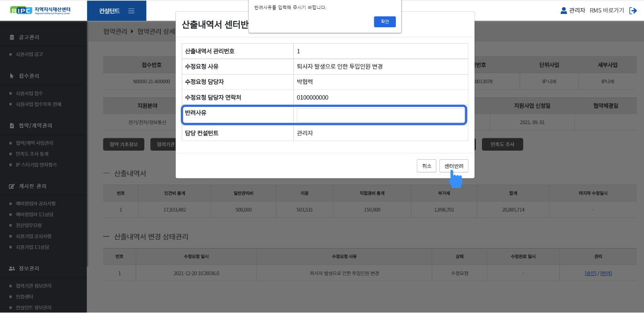Focus the 반려사유 text input field

(380, 115)
